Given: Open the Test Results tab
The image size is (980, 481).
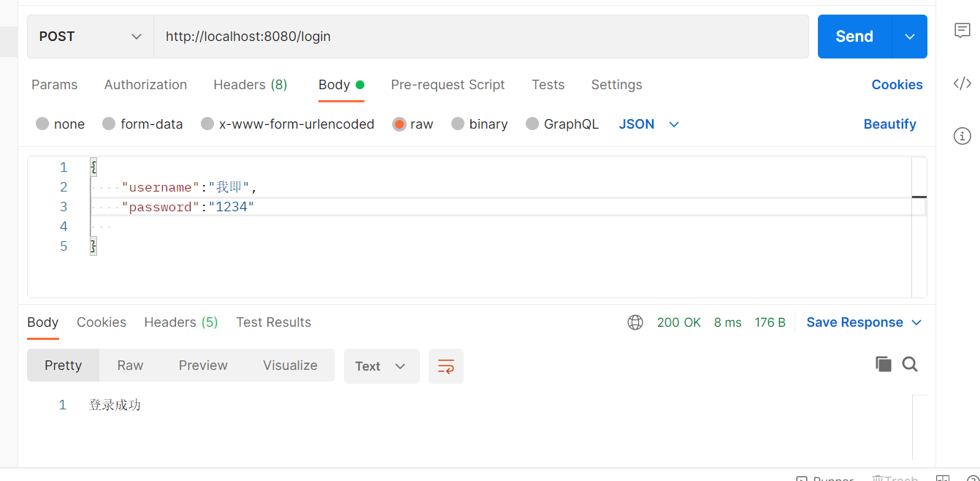Looking at the screenshot, I should tap(274, 322).
